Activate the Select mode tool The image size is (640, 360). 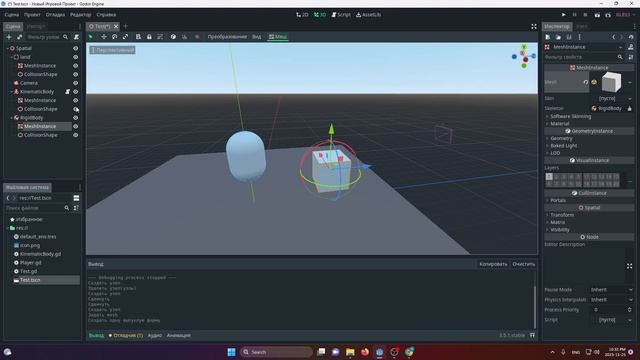pyautogui.click(x=91, y=37)
